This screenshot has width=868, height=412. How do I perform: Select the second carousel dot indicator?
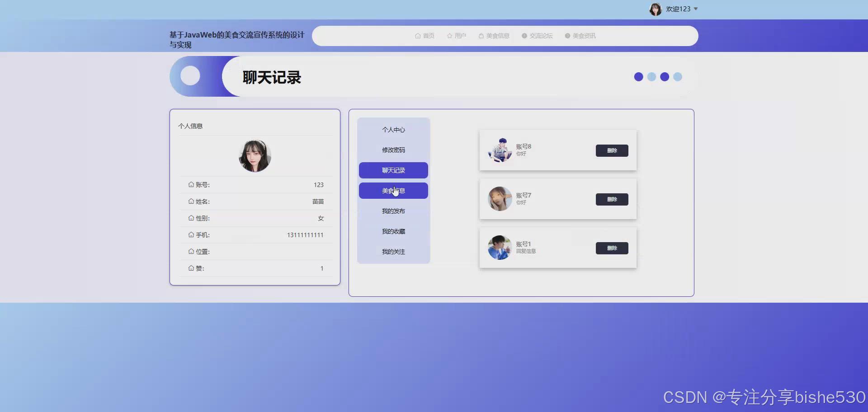point(651,77)
